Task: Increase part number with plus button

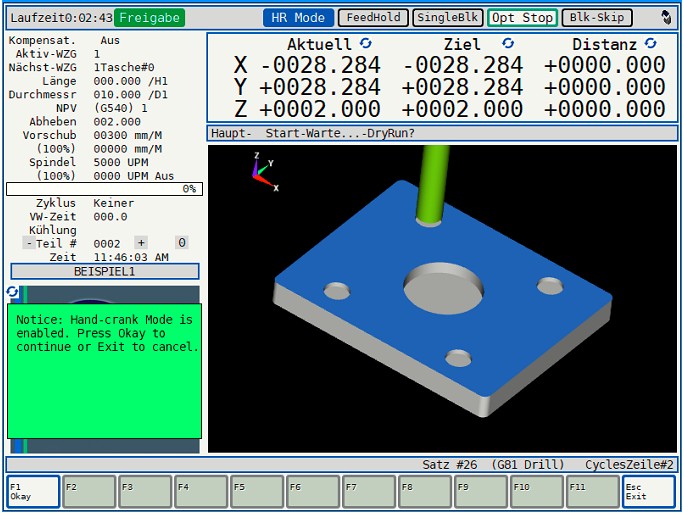Action: click(141, 242)
